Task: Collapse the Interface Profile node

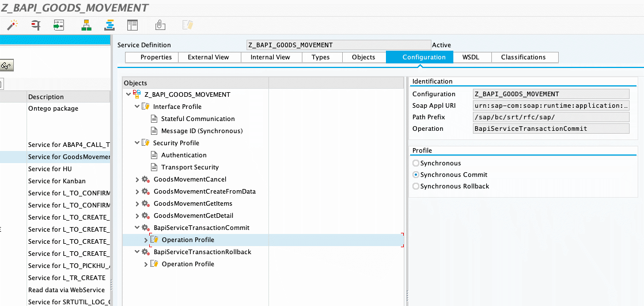Action: pos(137,107)
